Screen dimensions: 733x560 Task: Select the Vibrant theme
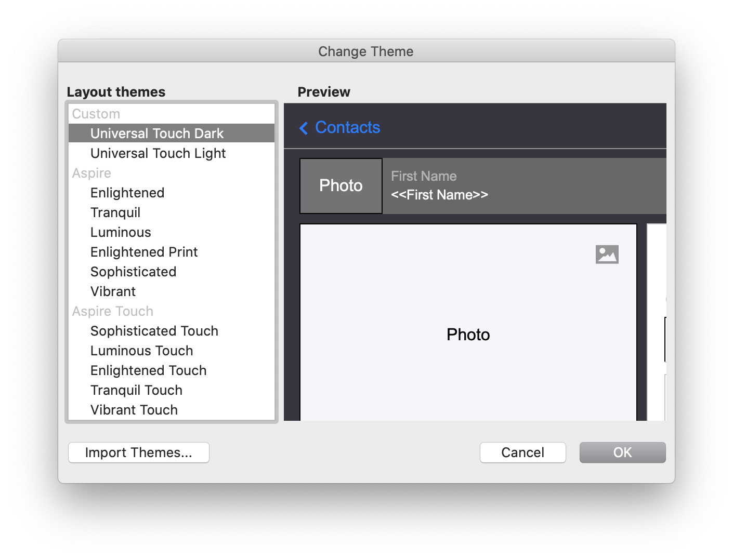tap(113, 291)
